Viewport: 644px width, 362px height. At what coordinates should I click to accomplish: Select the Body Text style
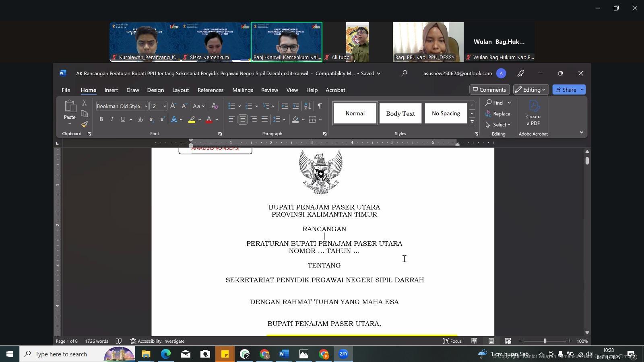(x=400, y=114)
